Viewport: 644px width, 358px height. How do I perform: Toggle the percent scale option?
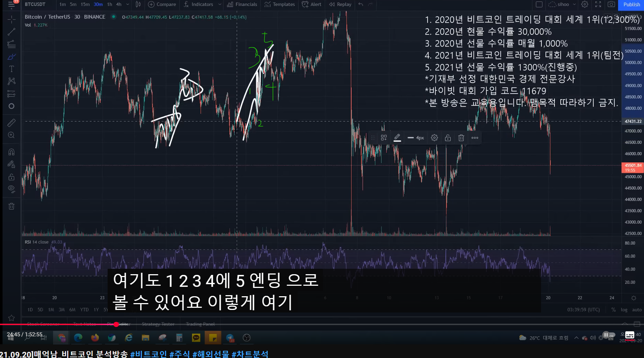613,310
